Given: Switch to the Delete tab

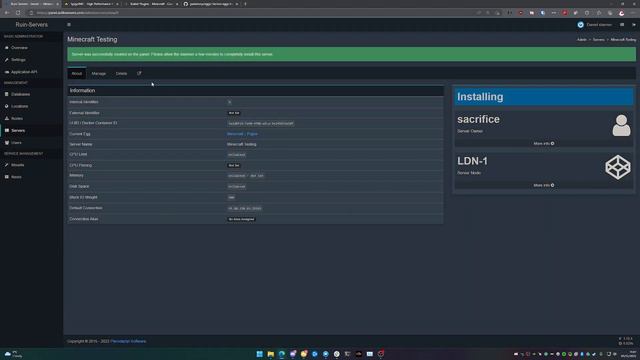Looking at the screenshot, I should point(121,73).
